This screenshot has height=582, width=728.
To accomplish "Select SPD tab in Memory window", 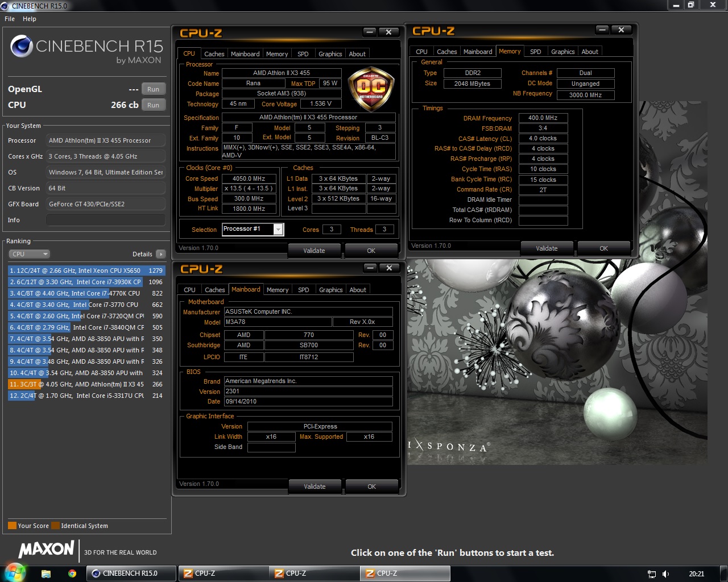I will 536,52.
